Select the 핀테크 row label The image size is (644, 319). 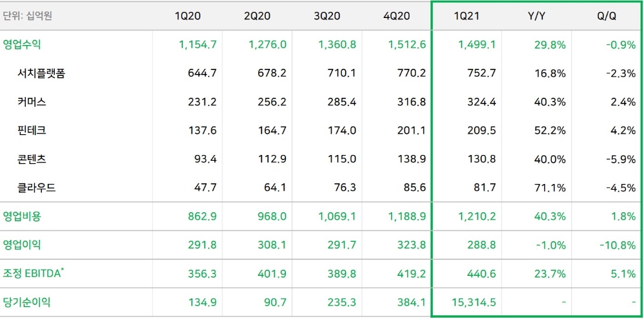click(x=32, y=131)
